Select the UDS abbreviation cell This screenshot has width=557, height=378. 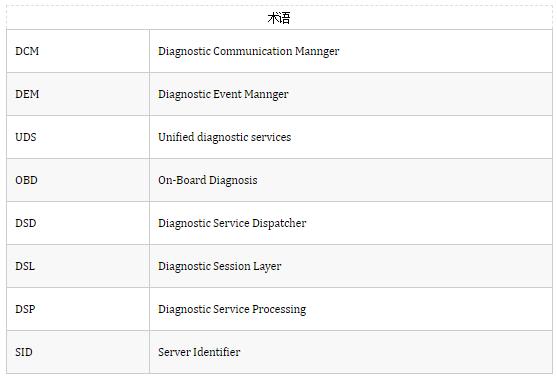78,137
